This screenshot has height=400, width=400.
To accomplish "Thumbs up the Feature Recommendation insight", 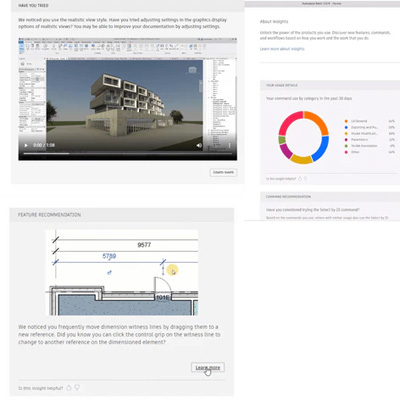I will pyautogui.click(x=69, y=388).
